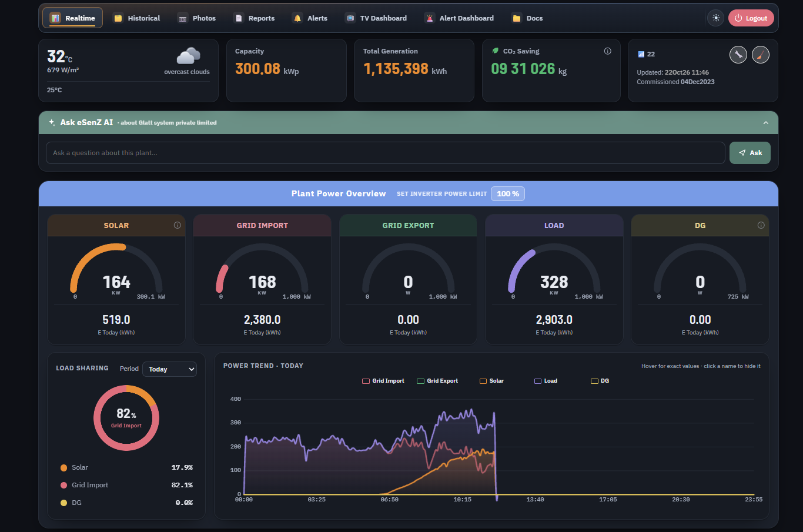The image size is (803, 532).
Task: Click the overcast clouds weather icon
Action: pos(188,56)
